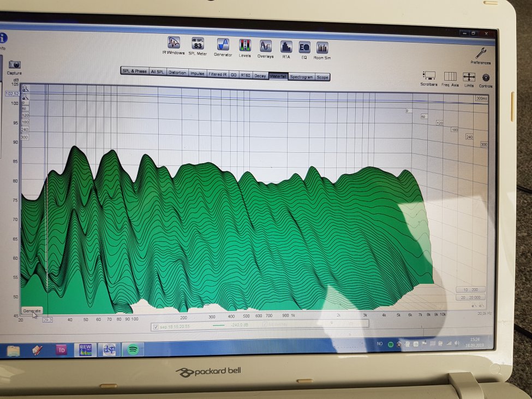This screenshot has height=399, width=532.
Task: Click the volume speaker tray icon
Action: (457, 343)
